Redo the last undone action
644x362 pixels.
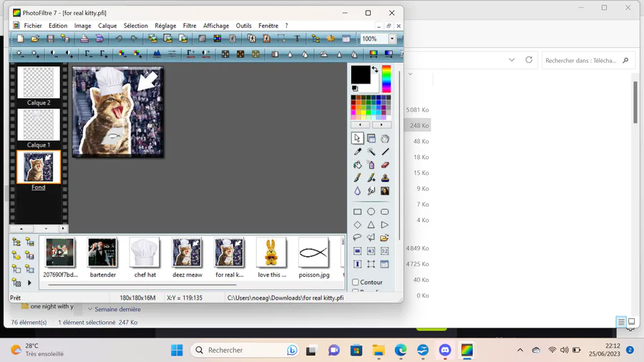click(134, 39)
